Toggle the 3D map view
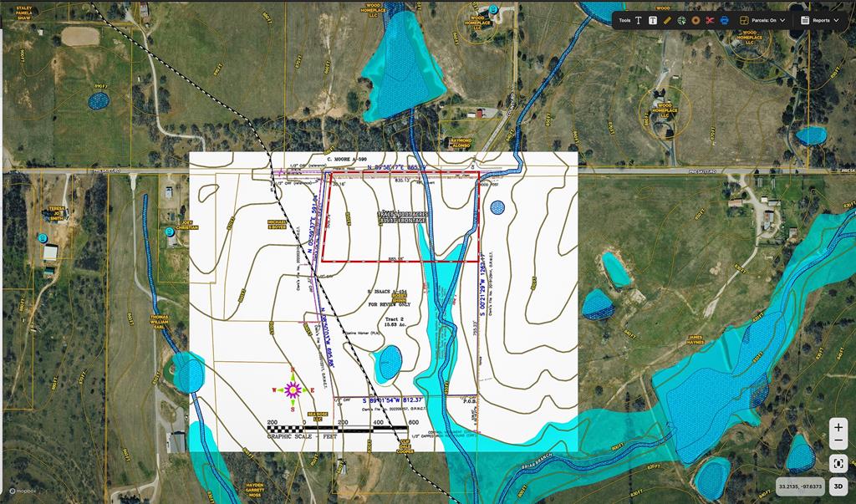Image resolution: width=856 pixels, height=504 pixels. [839, 486]
